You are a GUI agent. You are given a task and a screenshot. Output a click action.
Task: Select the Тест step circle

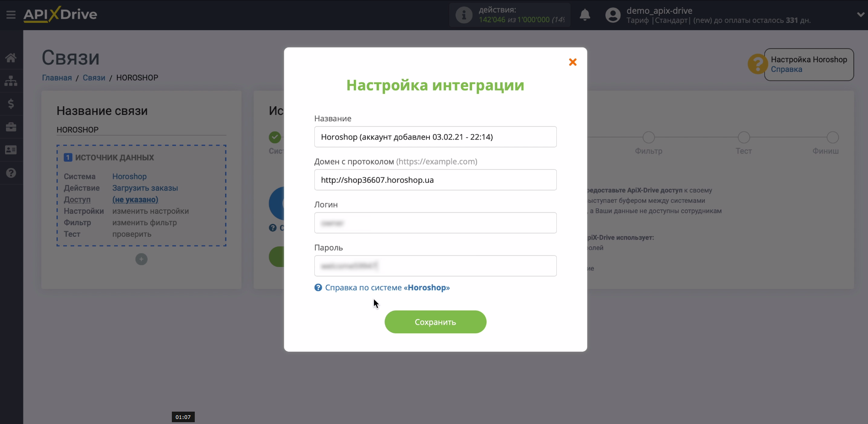pyautogui.click(x=744, y=137)
